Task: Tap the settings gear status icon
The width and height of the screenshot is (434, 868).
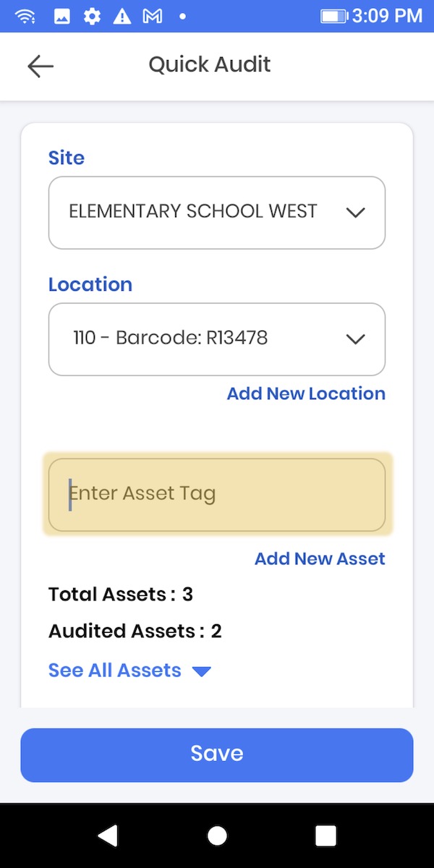Action: coord(92,16)
